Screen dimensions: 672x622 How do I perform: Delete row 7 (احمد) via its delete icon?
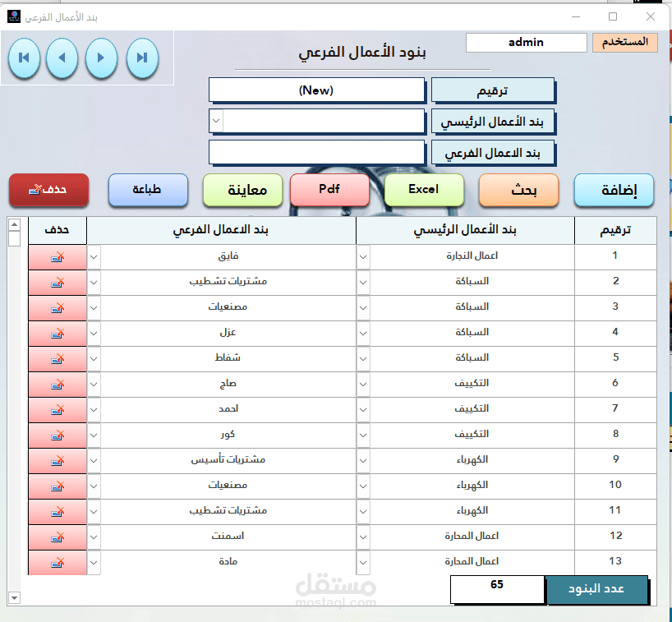click(58, 410)
